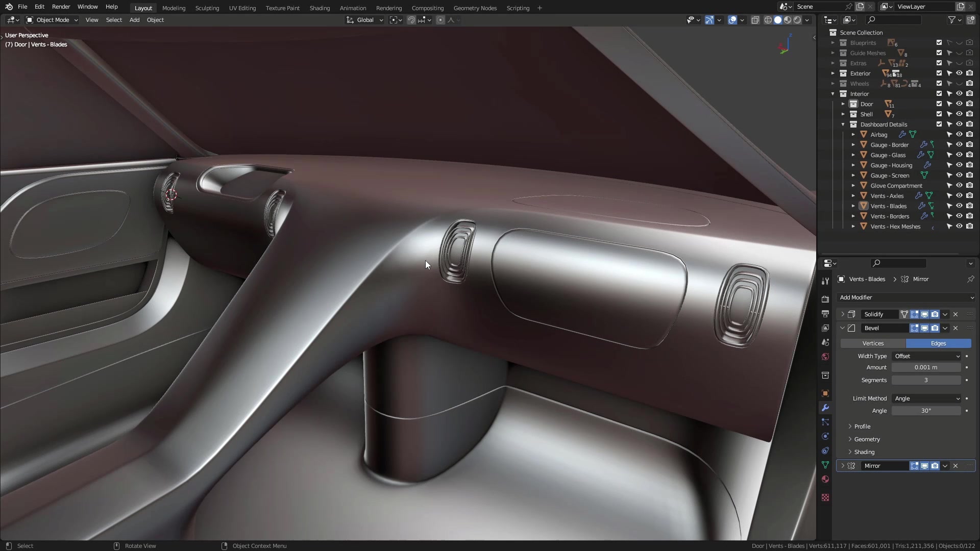Open the World properties tab icon

pos(825,357)
